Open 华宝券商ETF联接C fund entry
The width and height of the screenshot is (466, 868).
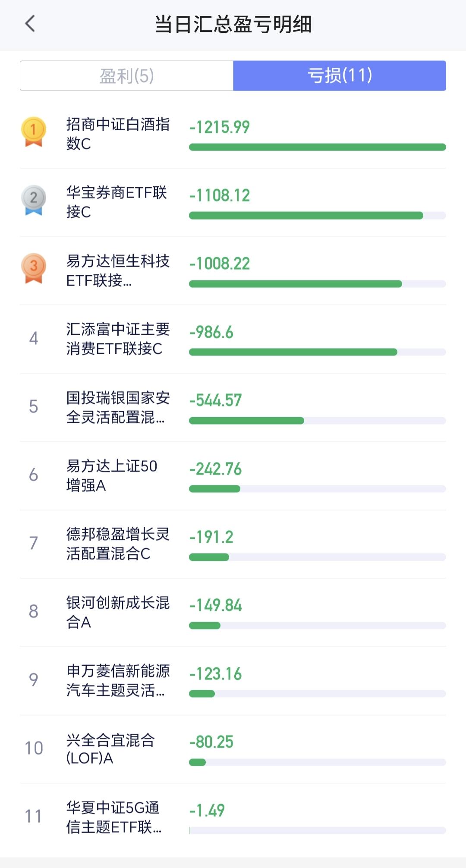click(233, 202)
